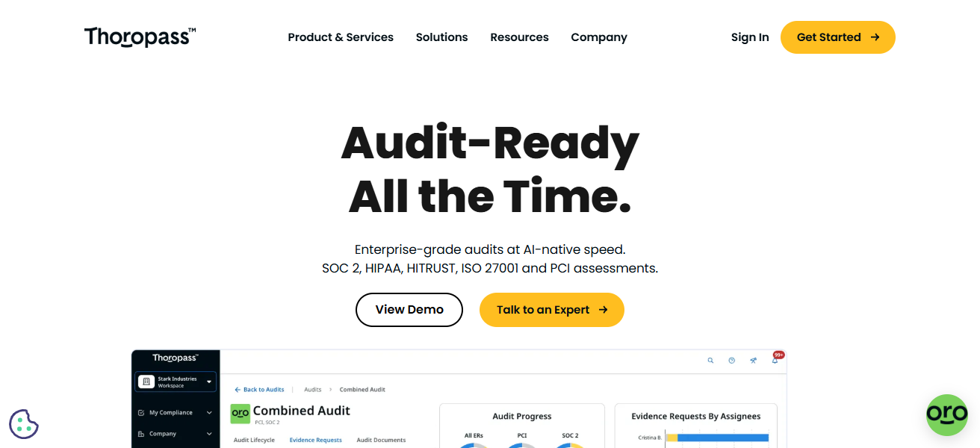
Task: Open the notifications bell with 99+ badge
Action: click(x=776, y=359)
